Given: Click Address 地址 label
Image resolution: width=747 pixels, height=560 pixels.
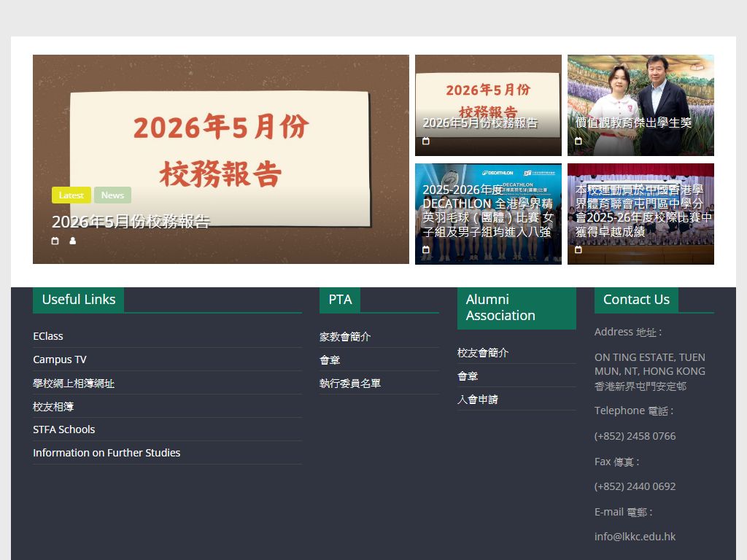Looking at the screenshot, I should tap(628, 332).
